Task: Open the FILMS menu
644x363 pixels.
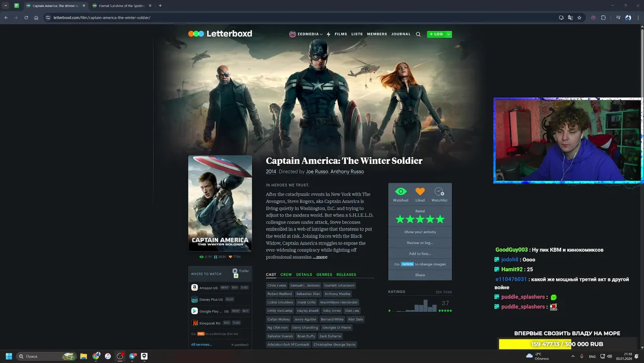Action: 341,34
